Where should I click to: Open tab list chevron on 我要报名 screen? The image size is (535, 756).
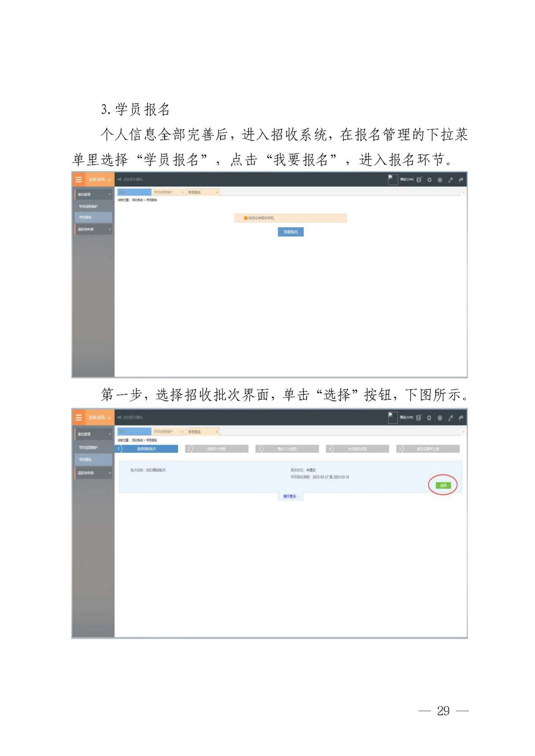point(463,192)
